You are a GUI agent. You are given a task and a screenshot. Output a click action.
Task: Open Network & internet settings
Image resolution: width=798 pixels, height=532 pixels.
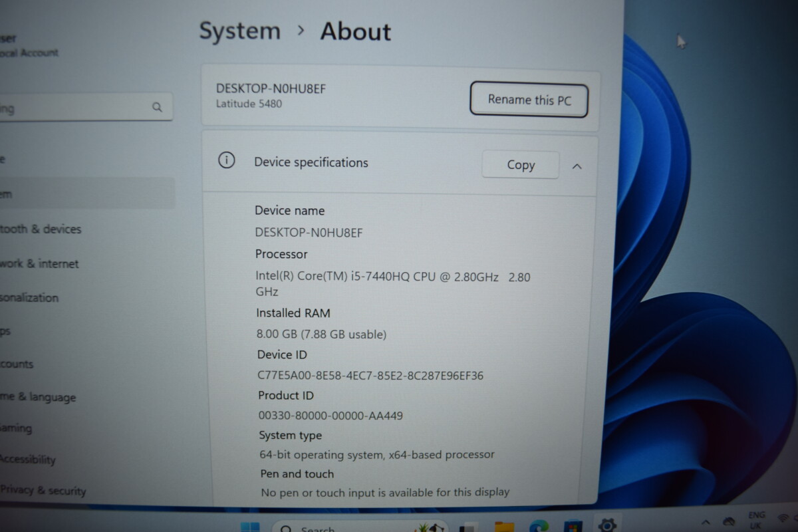tap(39, 263)
